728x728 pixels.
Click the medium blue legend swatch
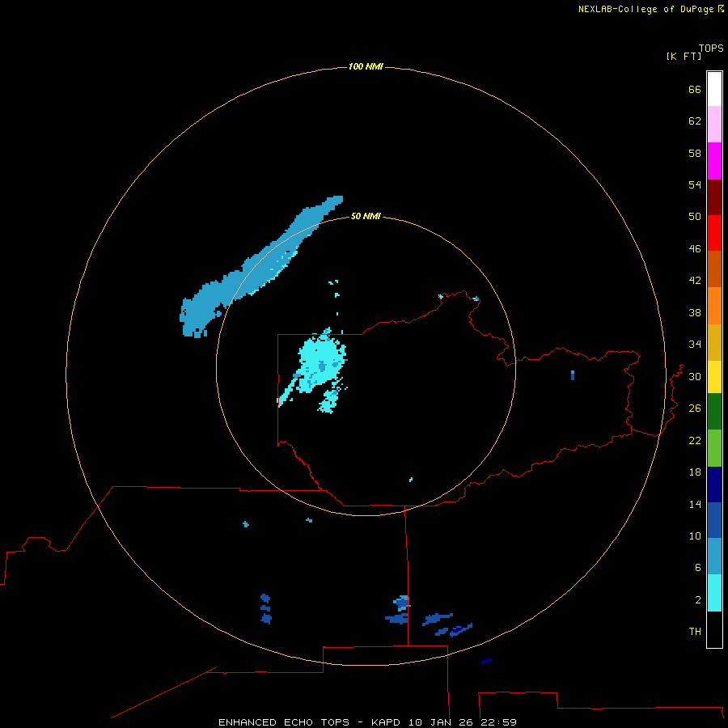(x=714, y=520)
